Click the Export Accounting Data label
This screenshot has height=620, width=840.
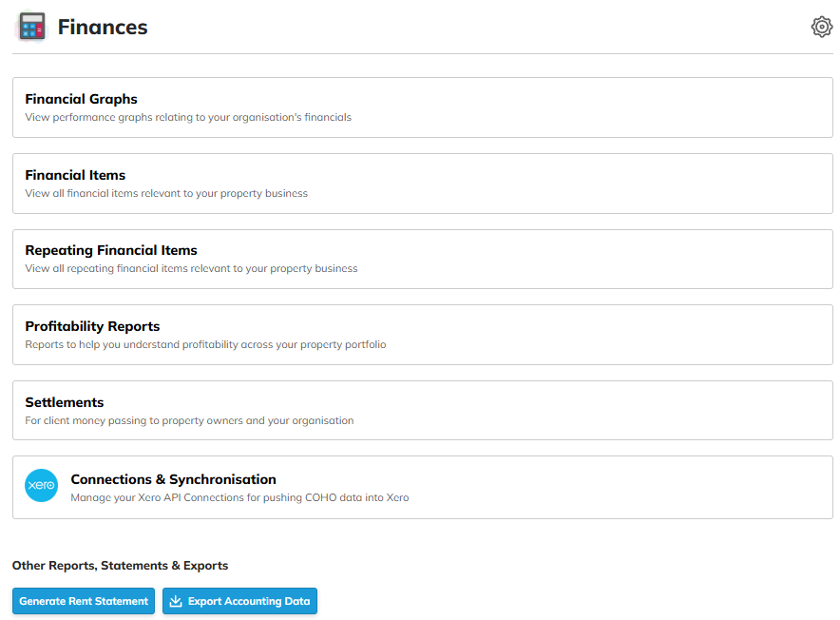pyautogui.click(x=248, y=601)
